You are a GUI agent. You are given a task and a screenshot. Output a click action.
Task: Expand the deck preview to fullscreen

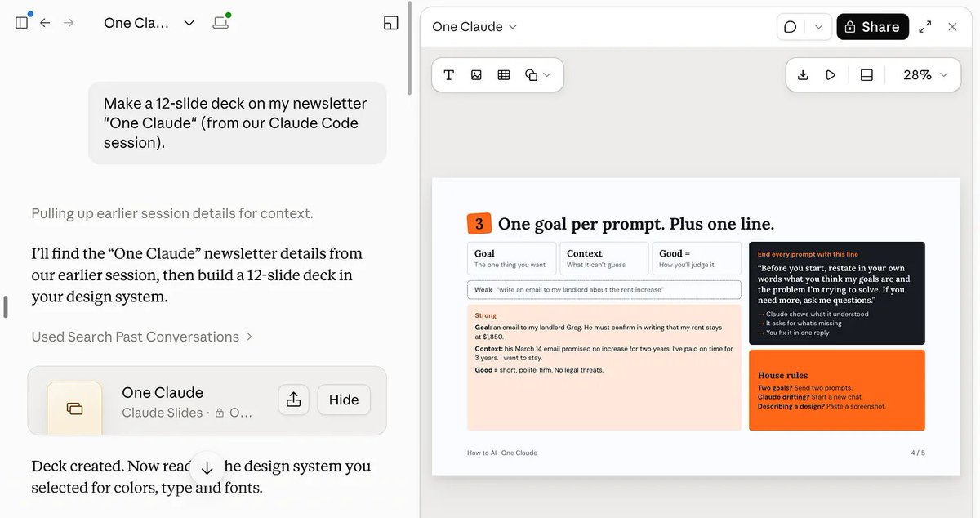coord(925,27)
